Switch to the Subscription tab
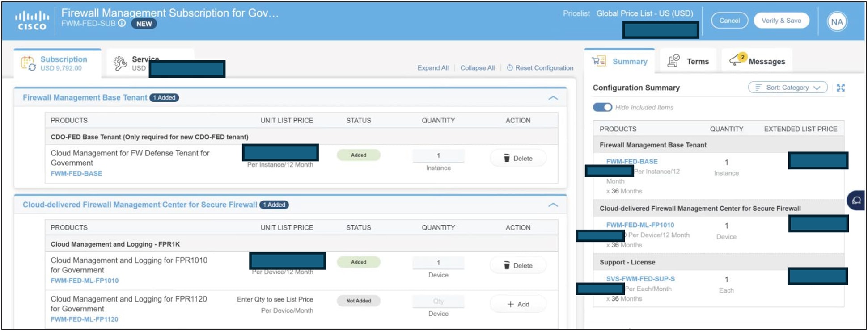Image resolution: width=868 pixels, height=331 pixels. point(58,63)
